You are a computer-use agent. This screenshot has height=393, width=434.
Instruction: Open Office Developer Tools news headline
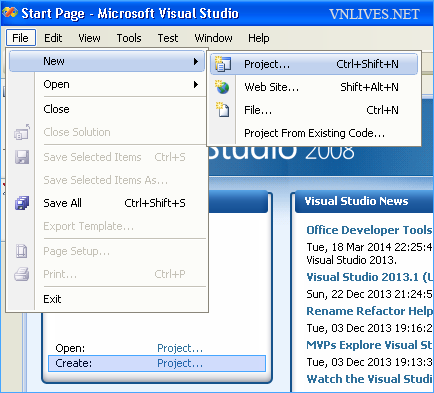[x=369, y=230]
